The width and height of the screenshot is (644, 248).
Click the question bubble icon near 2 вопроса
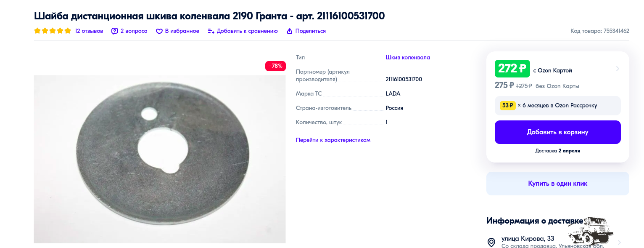(115, 31)
